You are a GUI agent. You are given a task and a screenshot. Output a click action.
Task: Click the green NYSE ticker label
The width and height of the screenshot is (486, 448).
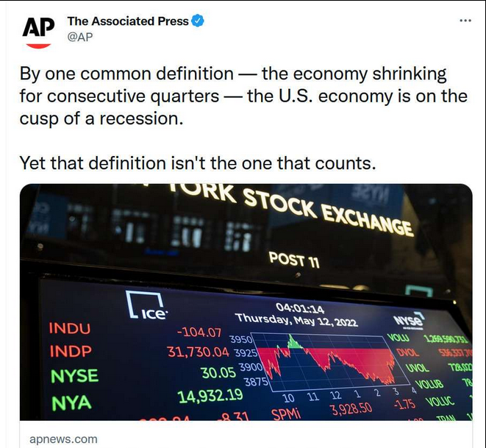point(74,375)
